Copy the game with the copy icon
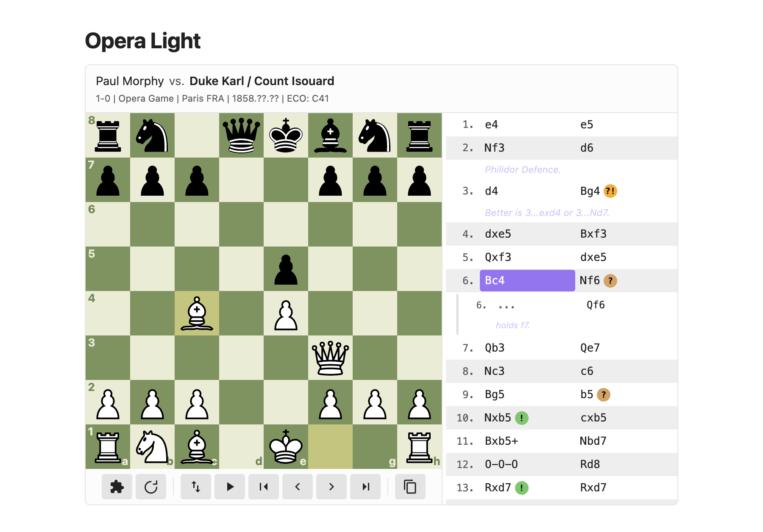Image resolution: width=763 pixels, height=532 pixels. pos(410,487)
